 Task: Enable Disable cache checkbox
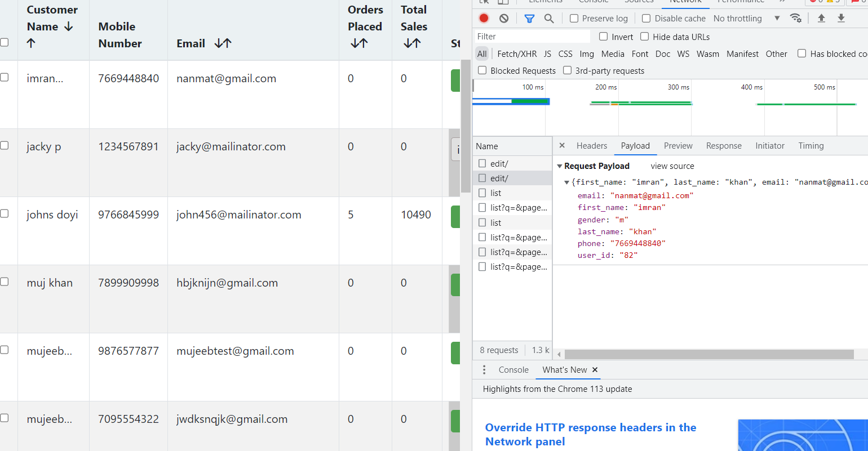pos(646,19)
